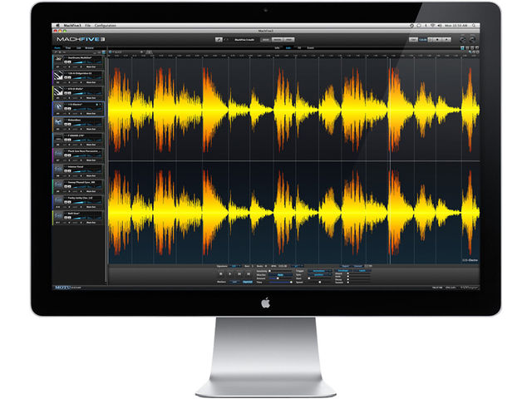Open the Signature dropdown below the waveform
The width and height of the screenshot is (532, 399).
(x=236, y=266)
